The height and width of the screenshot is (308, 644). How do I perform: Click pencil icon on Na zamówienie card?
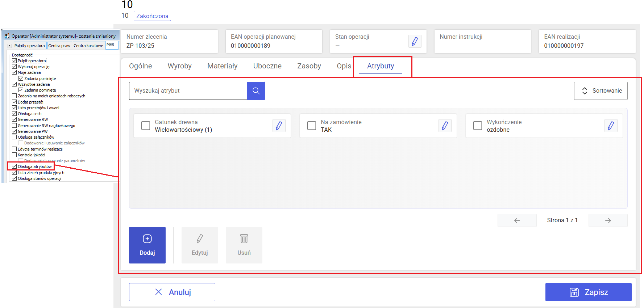click(445, 126)
